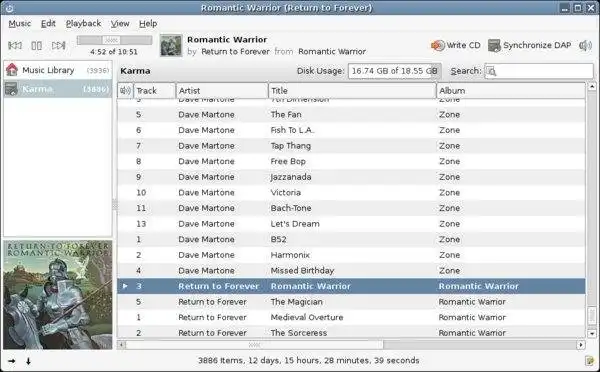Screen dimensions: 600x372
Task: Click Romantic Warrior album name in header
Action: (332, 52)
